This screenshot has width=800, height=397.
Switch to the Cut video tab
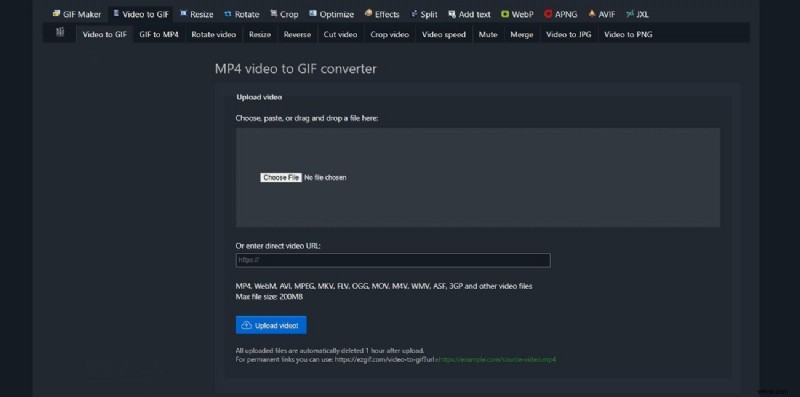pyautogui.click(x=340, y=35)
